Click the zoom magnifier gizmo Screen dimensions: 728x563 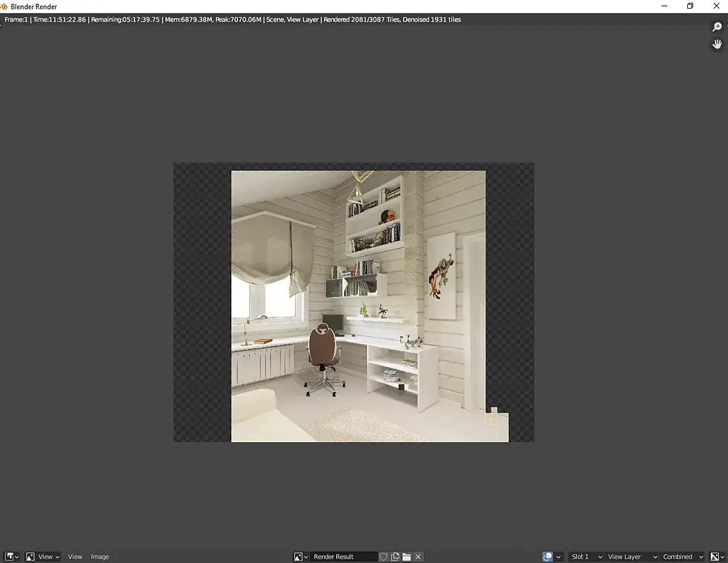[717, 27]
